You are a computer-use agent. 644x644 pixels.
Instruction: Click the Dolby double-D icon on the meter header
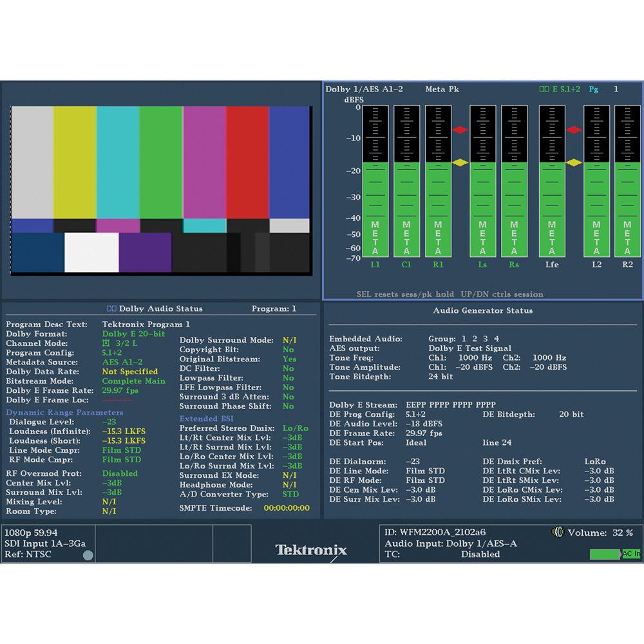pyautogui.click(x=544, y=90)
